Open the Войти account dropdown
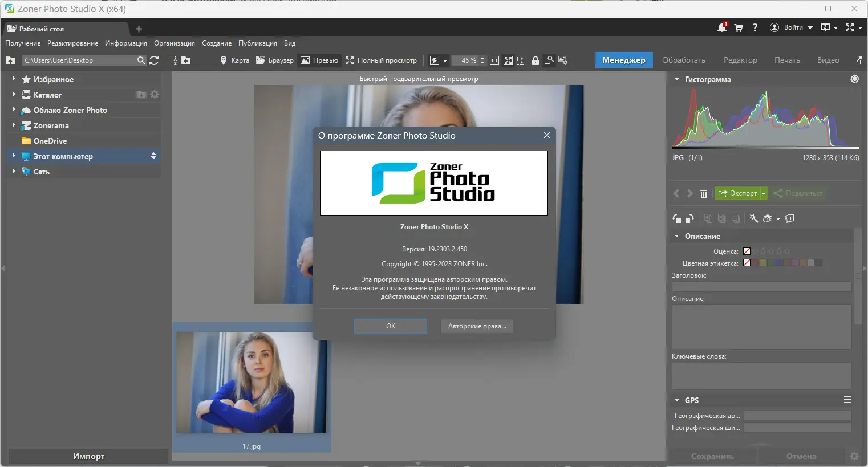The width and height of the screenshot is (868, 467). click(791, 27)
